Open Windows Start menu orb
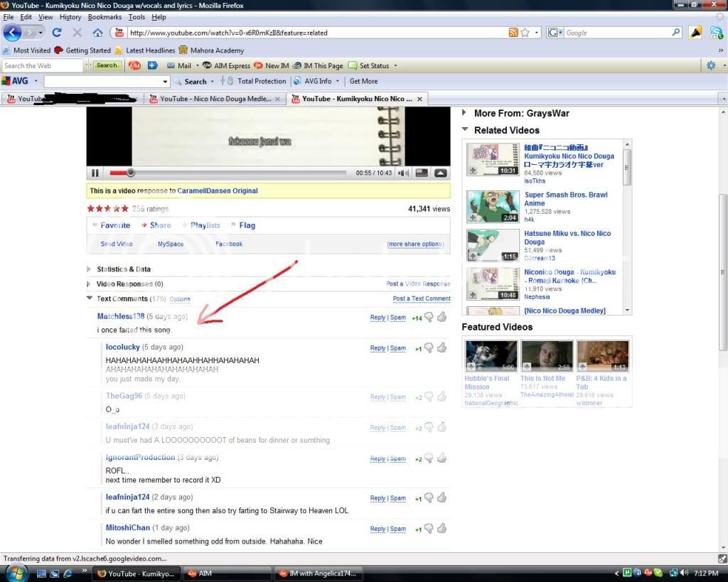The width and height of the screenshot is (728, 582). pos(14,573)
